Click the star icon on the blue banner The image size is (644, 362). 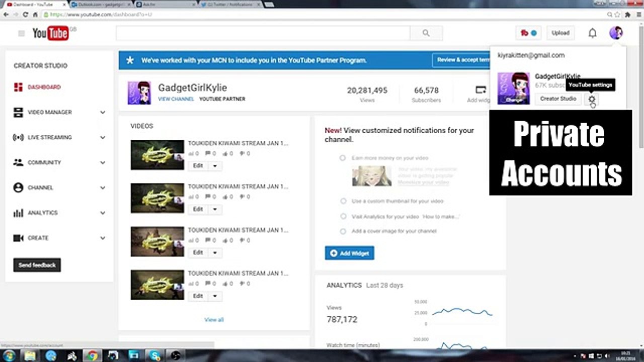[130, 60]
